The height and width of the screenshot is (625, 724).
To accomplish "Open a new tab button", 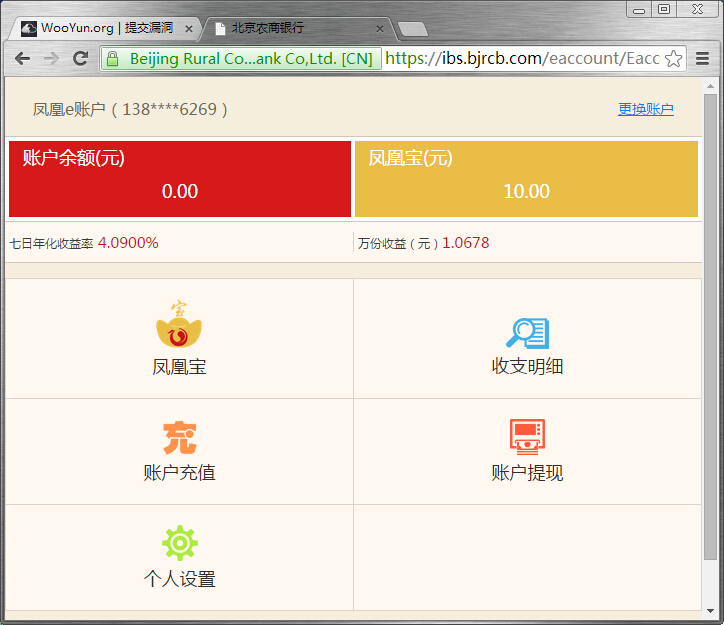I will (413, 29).
